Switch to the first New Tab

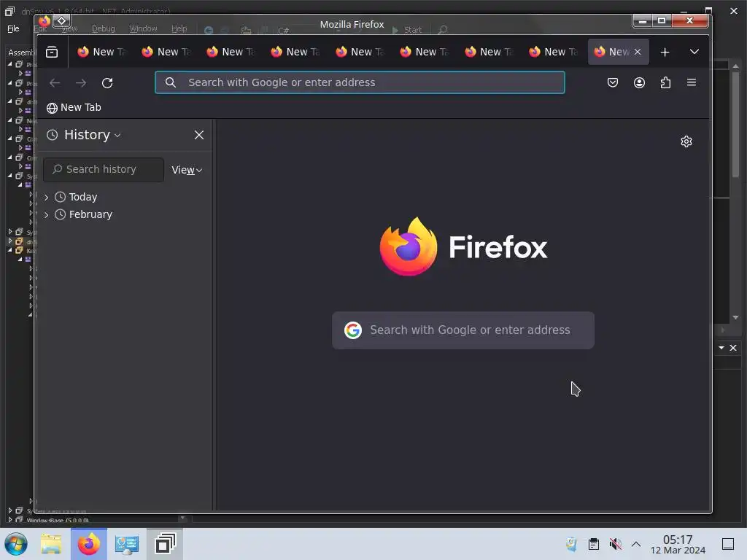click(x=101, y=52)
